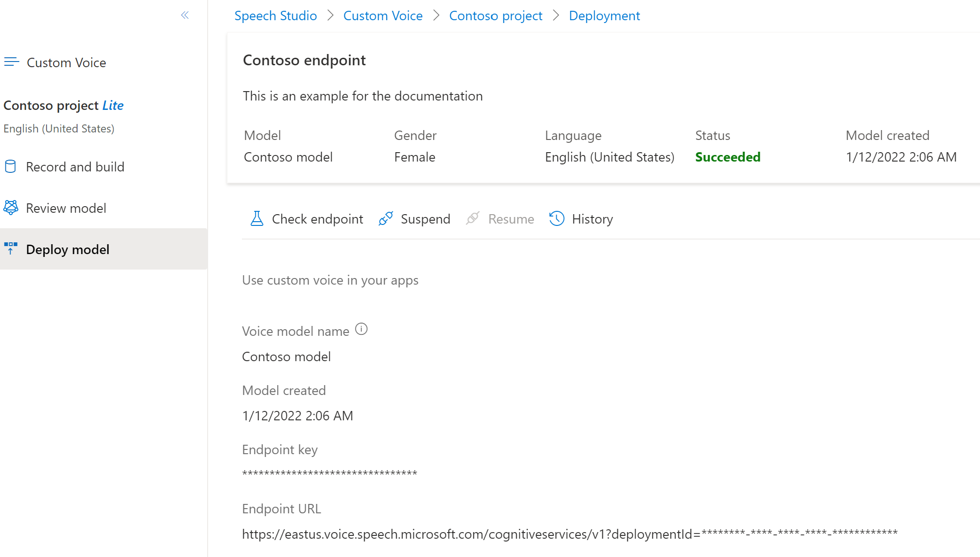Click the Record and build cylinder icon

click(x=10, y=167)
